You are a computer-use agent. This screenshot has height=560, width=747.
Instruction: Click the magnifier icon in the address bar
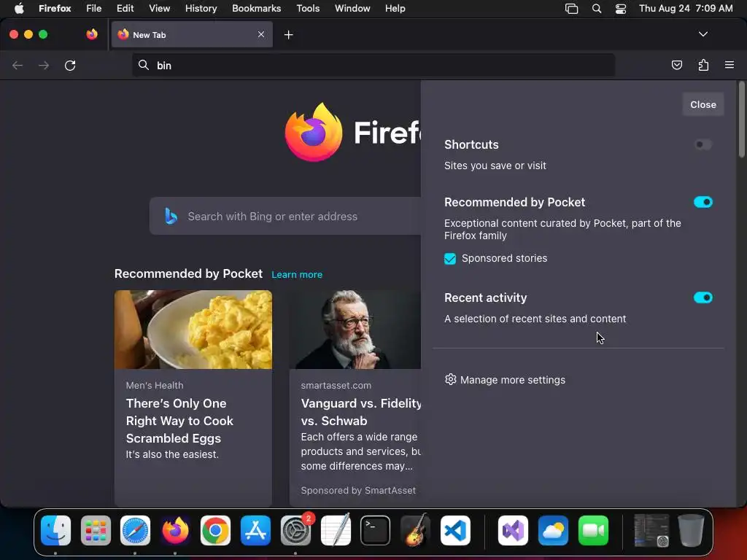click(x=144, y=65)
